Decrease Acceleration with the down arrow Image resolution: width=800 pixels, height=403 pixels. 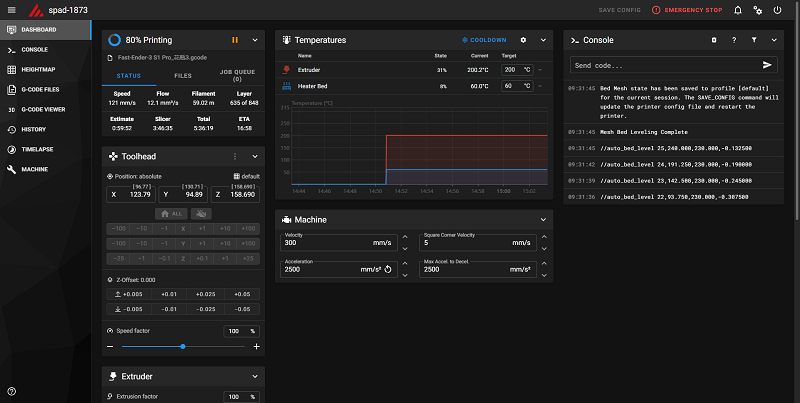click(405, 275)
